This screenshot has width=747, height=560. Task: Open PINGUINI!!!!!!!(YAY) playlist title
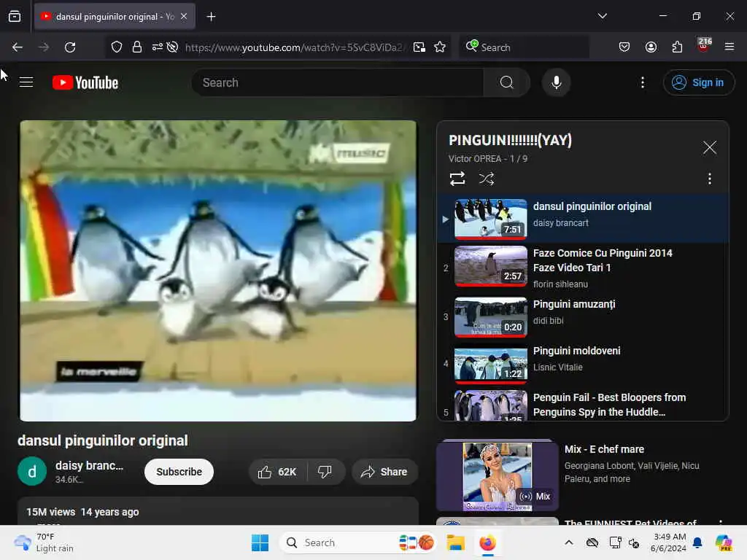click(x=510, y=140)
